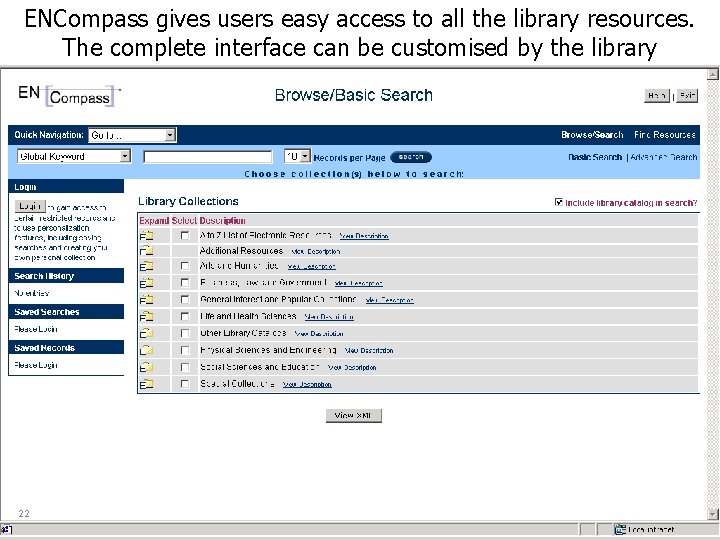Image resolution: width=720 pixels, height=540 pixels.
Task: Select the General Interest and Popular Collections checkbox
Action: 185,299
